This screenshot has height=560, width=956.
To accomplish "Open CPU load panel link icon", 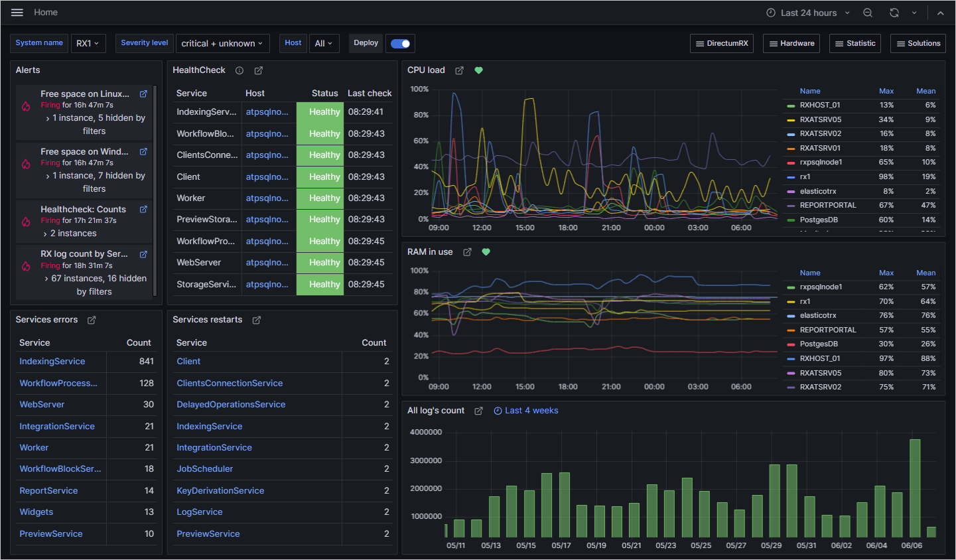I will coord(459,70).
